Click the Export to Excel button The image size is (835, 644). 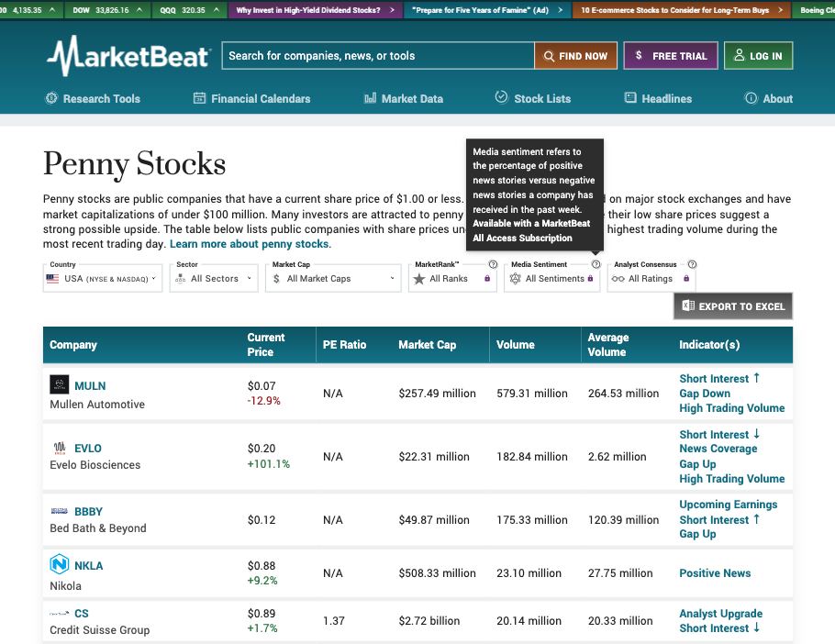click(x=732, y=306)
